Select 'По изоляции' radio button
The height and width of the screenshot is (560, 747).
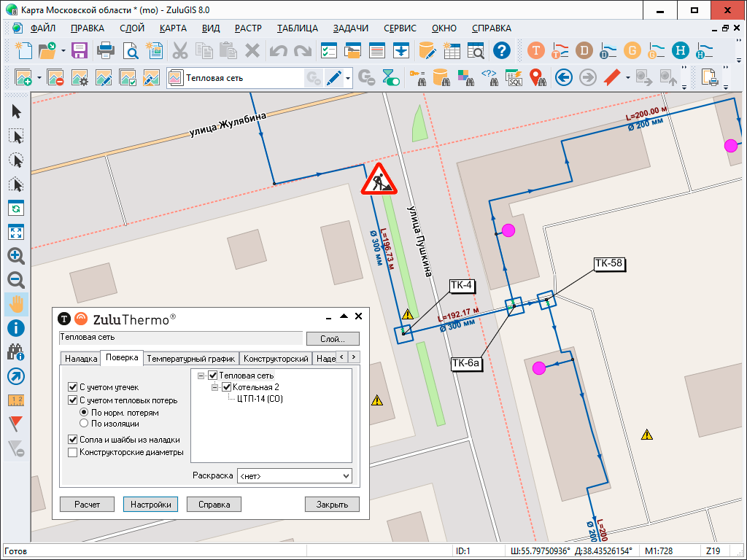tap(85, 423)
